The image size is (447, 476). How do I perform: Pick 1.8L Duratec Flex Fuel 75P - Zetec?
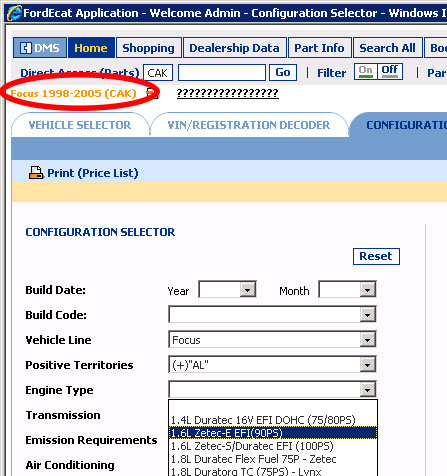(x=273, y=459)
